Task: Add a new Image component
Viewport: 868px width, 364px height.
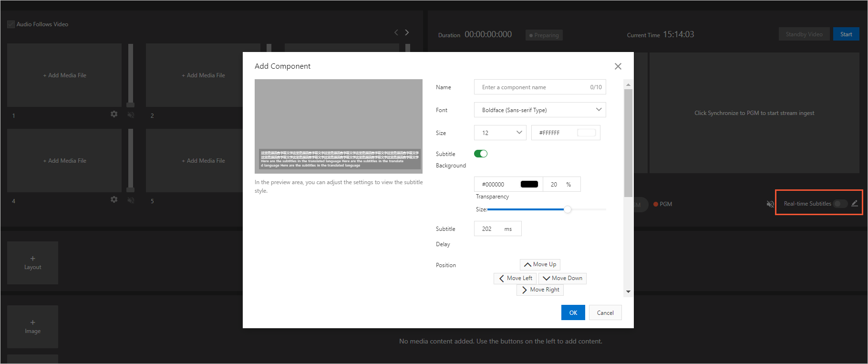Action: point(32,327)
